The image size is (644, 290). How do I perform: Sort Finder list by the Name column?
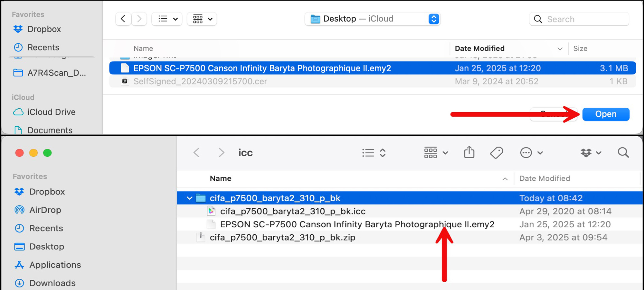pos(221,178)
